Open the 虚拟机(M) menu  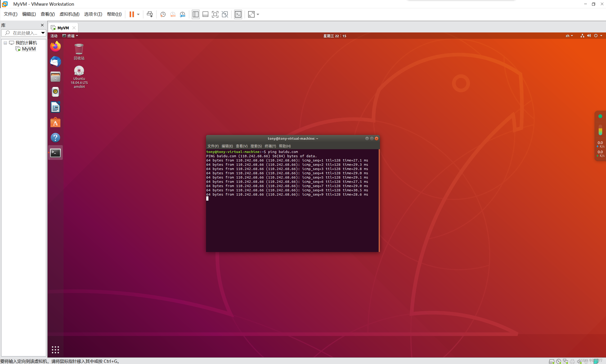pyautogui.click(x=69, y=14)
